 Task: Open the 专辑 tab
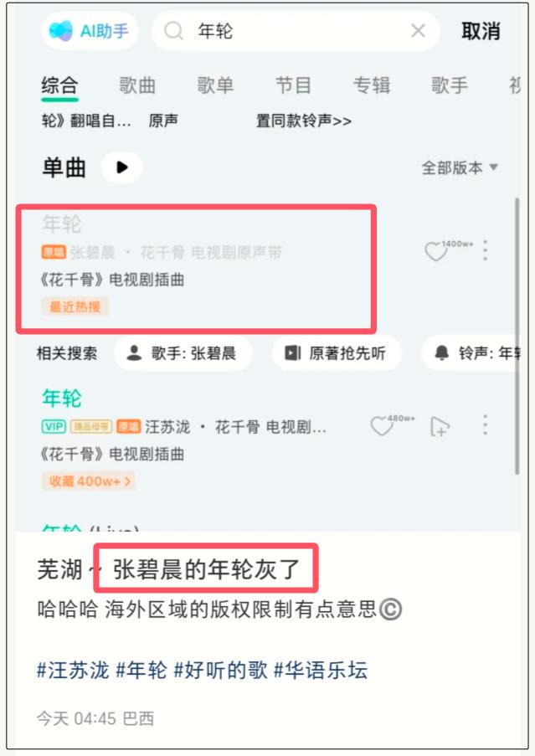372,86
